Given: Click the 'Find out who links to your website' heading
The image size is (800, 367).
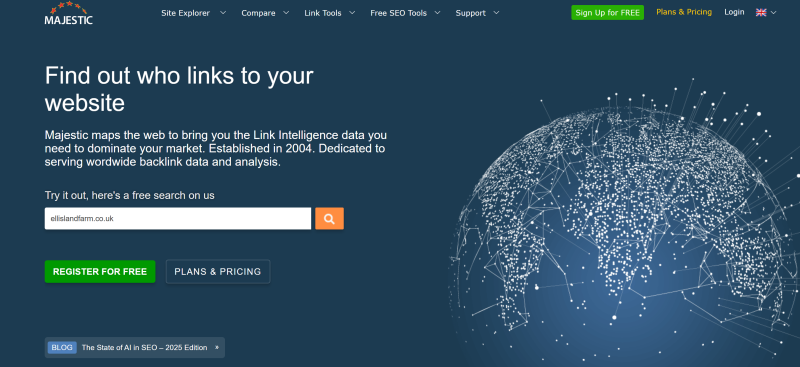Looking at the screenshot, I should coord(179,89).
